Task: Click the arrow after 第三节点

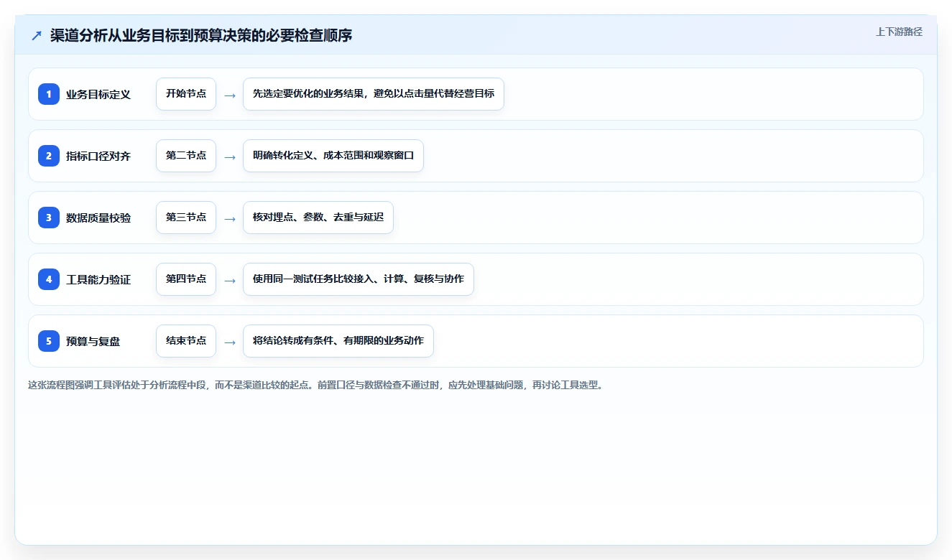Action: click(230, 218)
